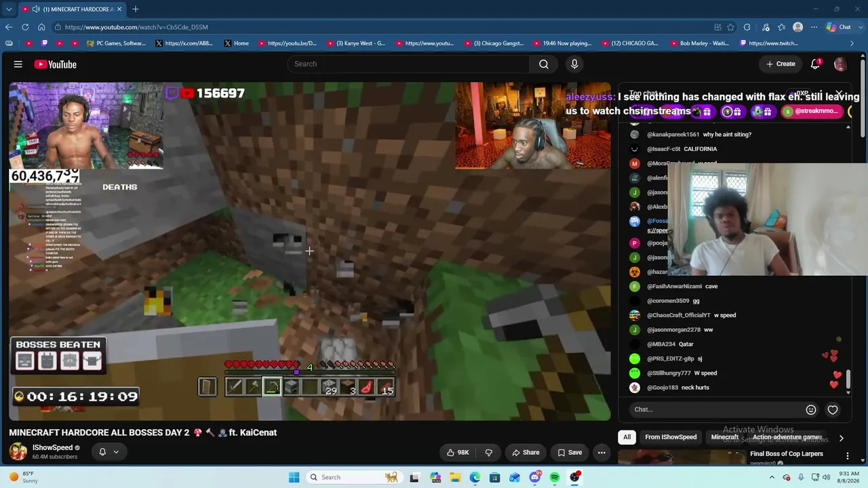Click the chat scrollbar thumb
The width and height of the screenshot is (868, 488).
click(x=848, y=380)
